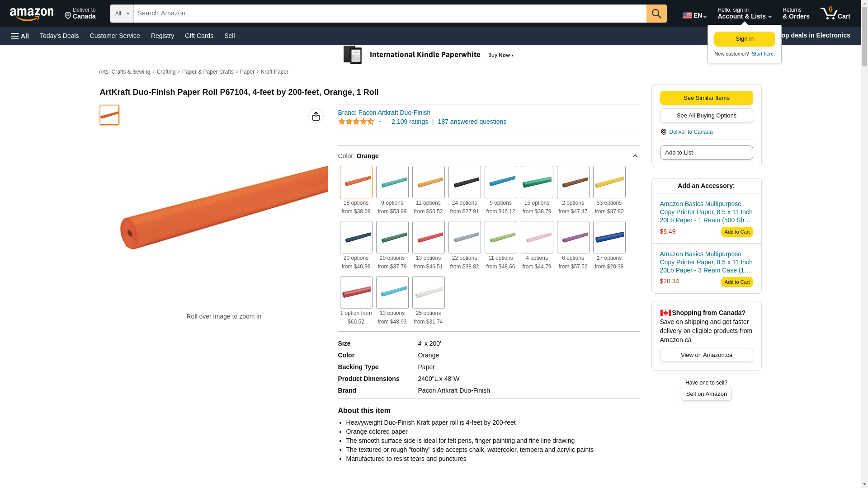
Task: Collapse the Color options chevron
Action: point(635,156)
